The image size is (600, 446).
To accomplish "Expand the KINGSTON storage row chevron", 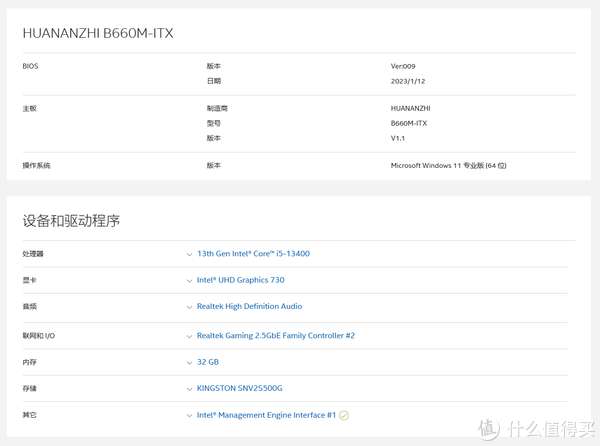I will coord(189,389).
